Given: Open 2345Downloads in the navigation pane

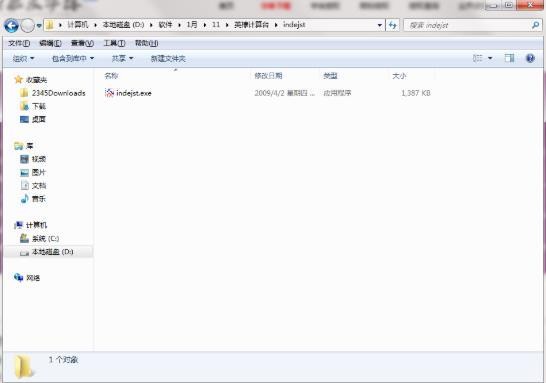Looking at the screenshot, I should [58, 93].
